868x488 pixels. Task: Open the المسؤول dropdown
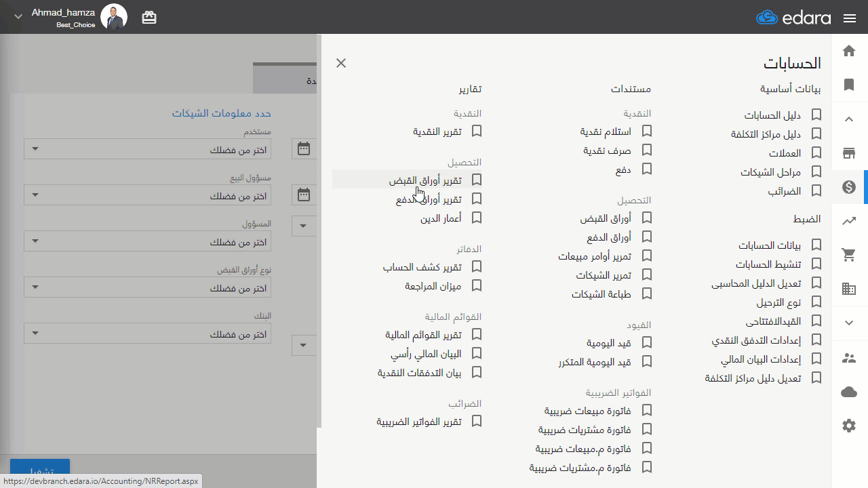(147, 241)
